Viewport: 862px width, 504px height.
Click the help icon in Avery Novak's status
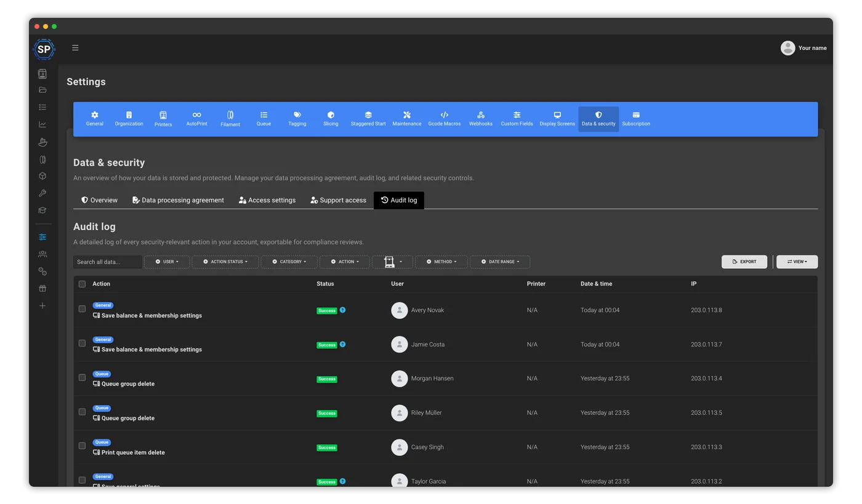coord(342,310)
